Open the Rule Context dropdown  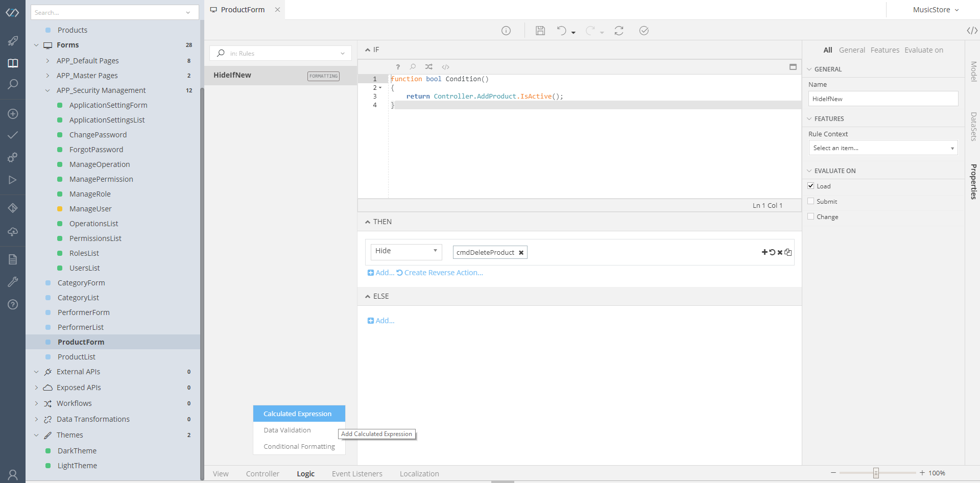[x=882, y=148]
